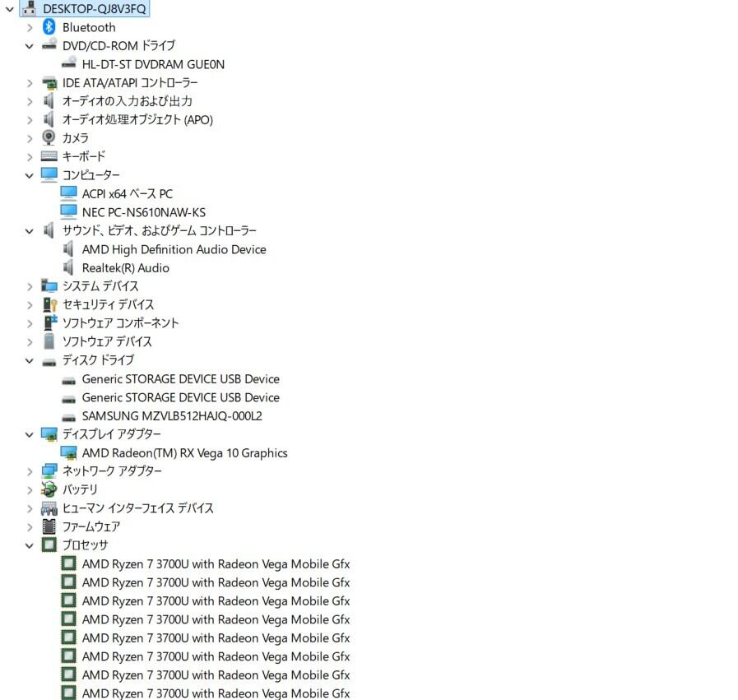
Task: Collapse the コンピューター category
Action: (29, 175)
